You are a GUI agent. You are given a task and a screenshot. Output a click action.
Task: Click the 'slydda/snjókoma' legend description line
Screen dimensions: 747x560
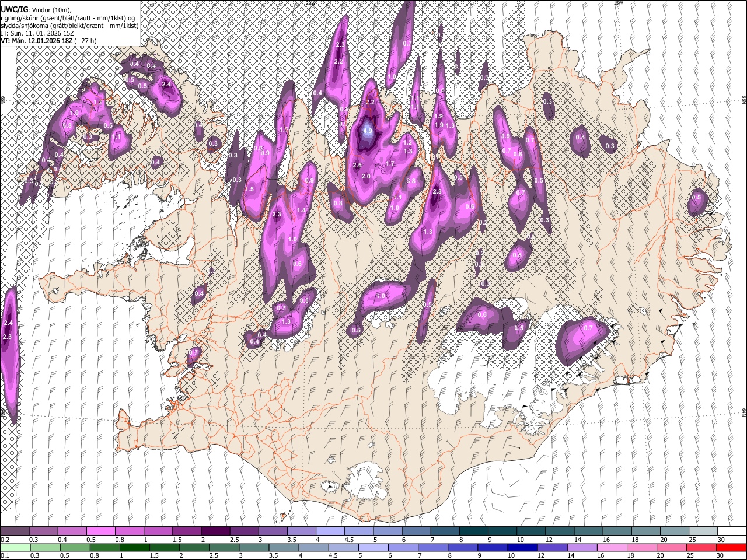pyautogui.click(x=69, y=26)
